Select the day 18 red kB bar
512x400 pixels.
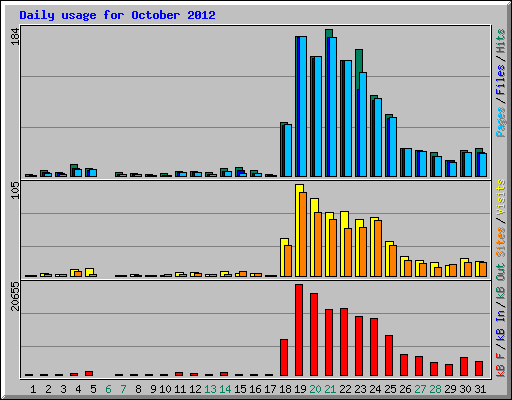(x=284, y=358)
